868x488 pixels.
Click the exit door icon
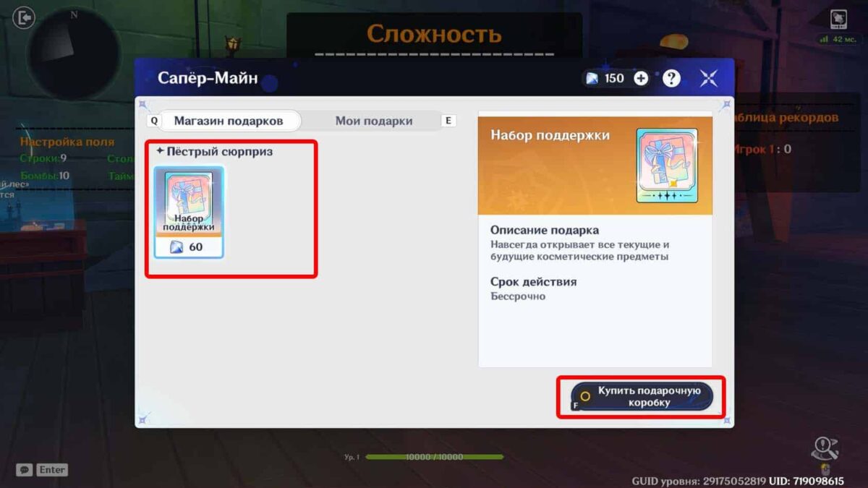[x=24, y=17]
